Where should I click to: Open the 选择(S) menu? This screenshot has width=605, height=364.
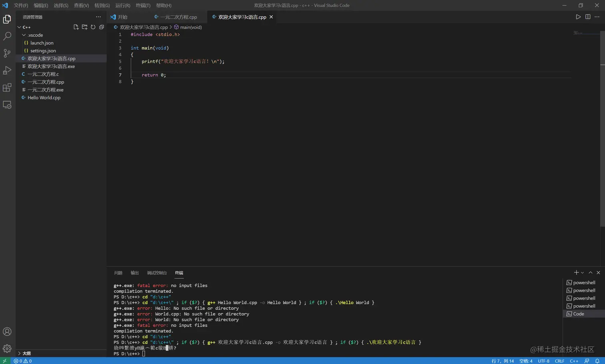(x=61, y=5)
